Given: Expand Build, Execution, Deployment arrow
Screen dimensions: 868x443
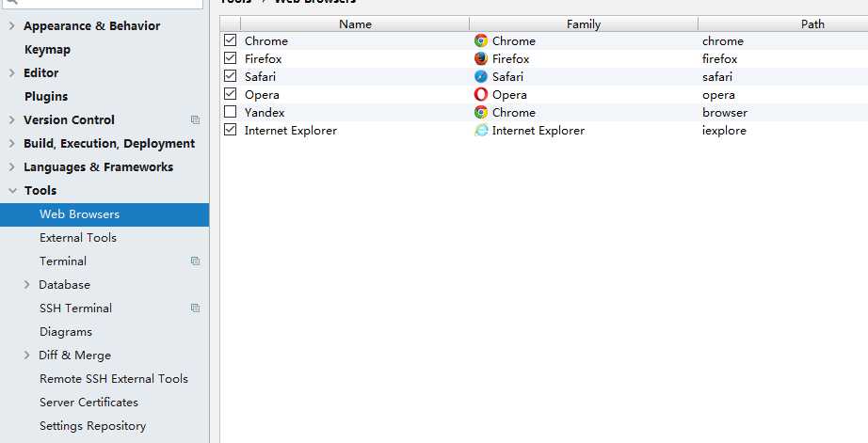Looking at the screenshot, I should point(11,144).
